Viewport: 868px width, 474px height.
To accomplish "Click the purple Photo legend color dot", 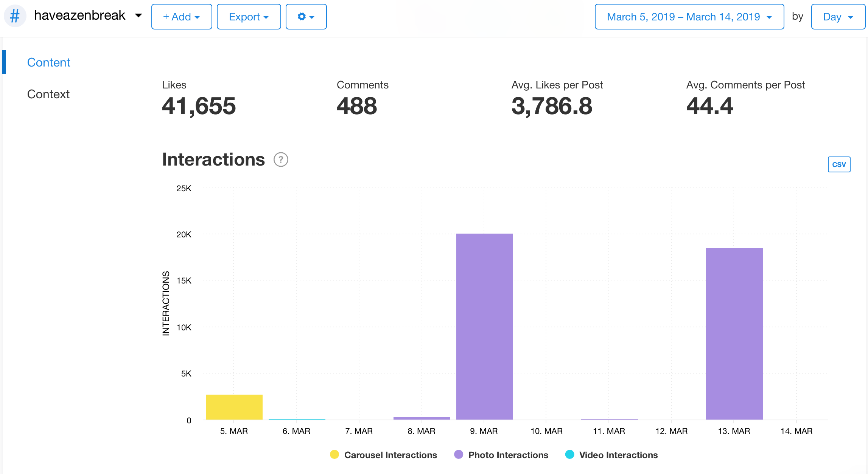I will click(458, 454).
